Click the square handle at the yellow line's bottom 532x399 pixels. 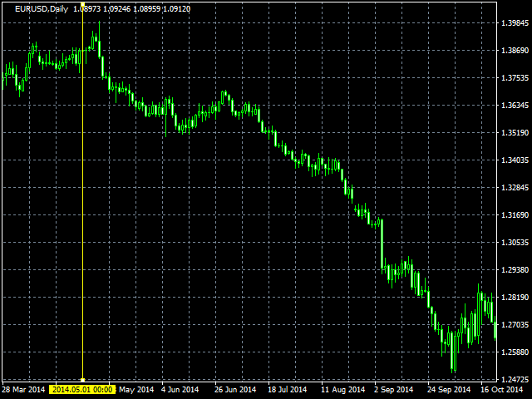(x=82, y=380)
